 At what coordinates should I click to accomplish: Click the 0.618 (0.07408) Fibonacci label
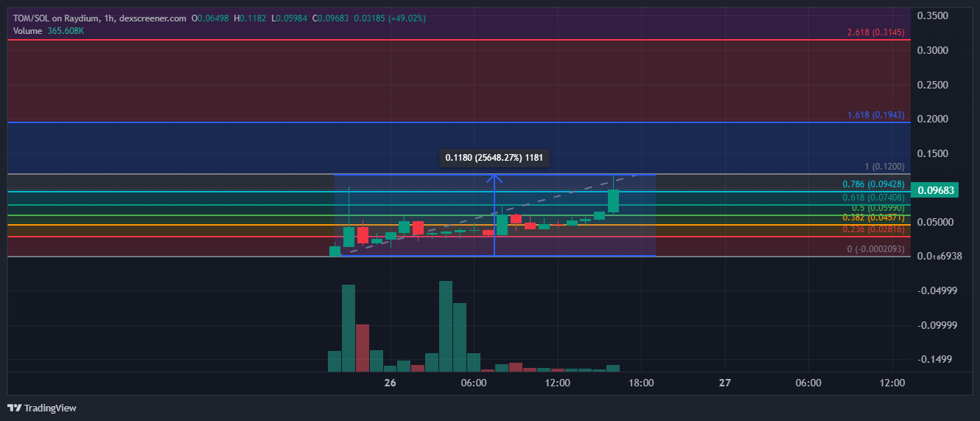873,197
